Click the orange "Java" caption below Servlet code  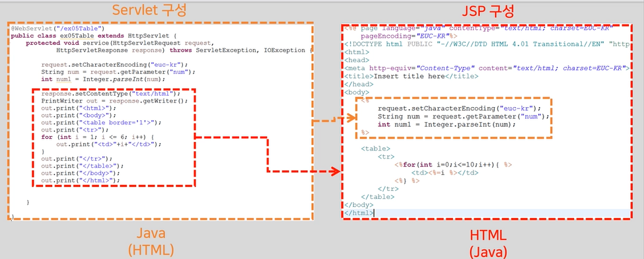click(151, 233)
